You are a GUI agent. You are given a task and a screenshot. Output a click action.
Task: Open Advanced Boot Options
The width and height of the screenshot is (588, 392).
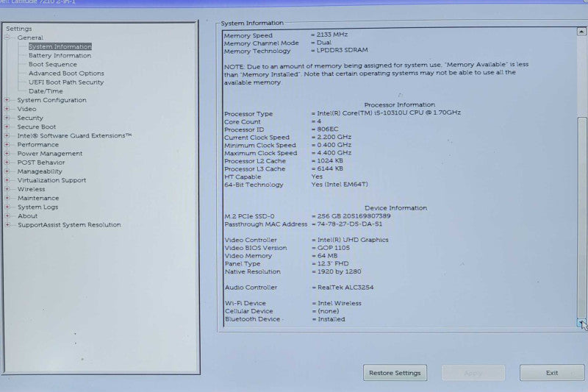tap(66, 73)
